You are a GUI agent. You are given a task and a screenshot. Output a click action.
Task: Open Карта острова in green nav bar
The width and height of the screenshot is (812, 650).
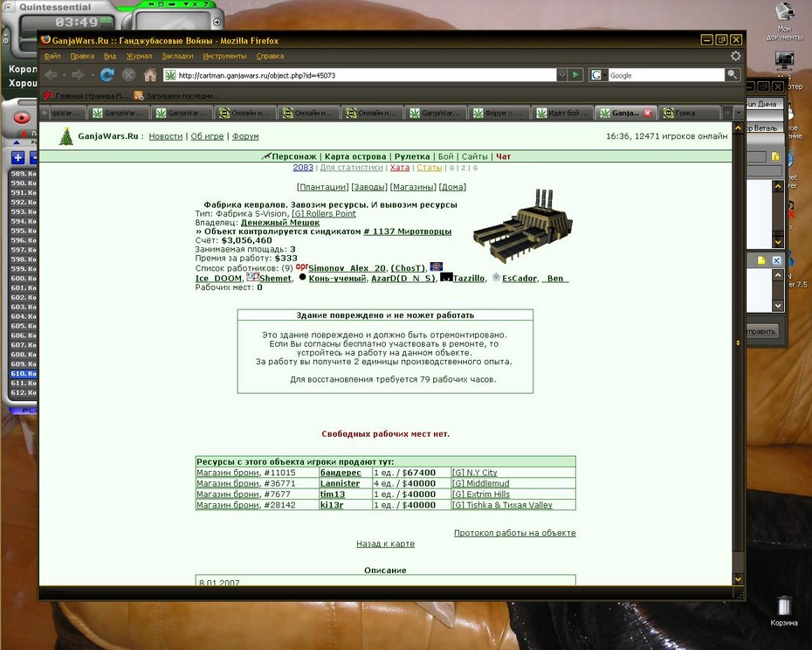[355, 156]
